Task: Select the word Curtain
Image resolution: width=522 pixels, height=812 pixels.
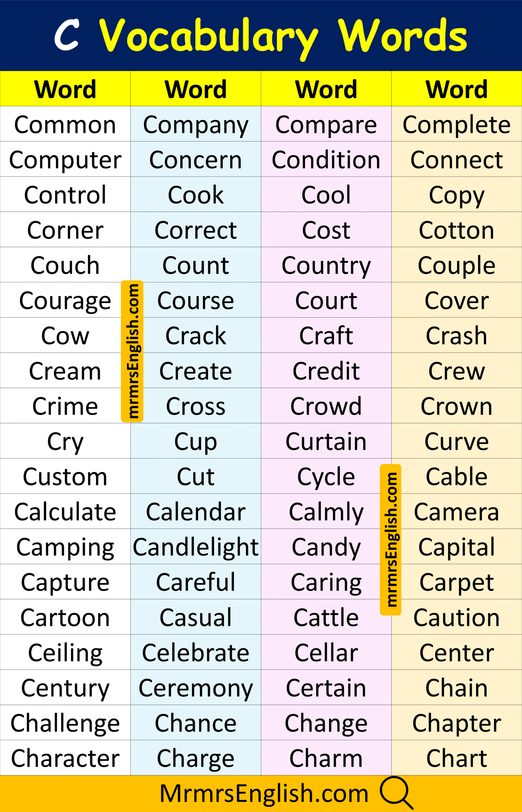Action: pos(326,442)
